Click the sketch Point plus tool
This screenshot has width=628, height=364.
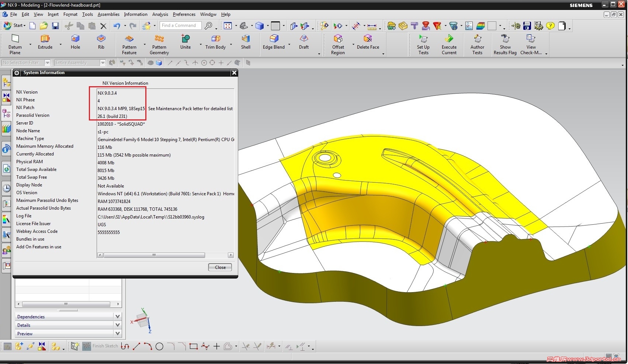click(216, 346)
